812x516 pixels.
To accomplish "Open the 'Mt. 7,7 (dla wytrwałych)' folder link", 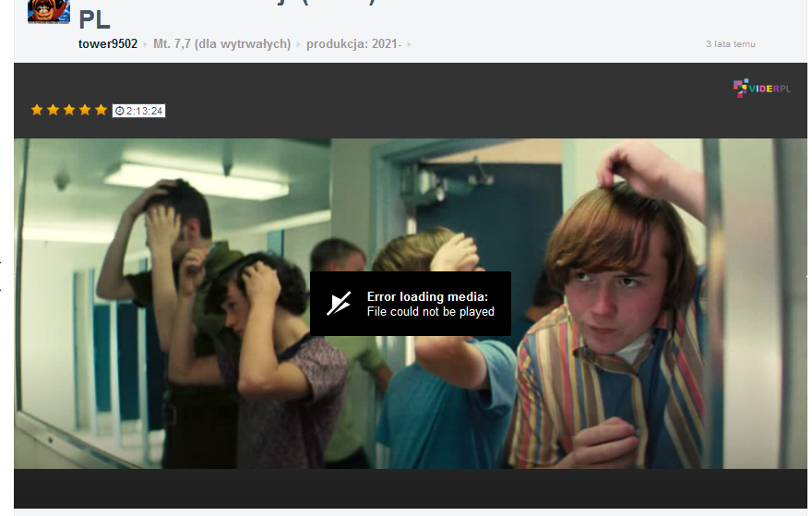I will pyautogui.click(x=221, y=44).
